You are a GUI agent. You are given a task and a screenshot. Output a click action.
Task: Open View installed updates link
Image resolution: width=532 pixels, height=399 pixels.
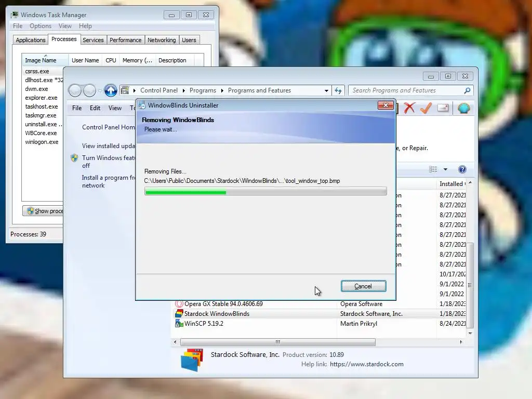click(x=109, y=146)
